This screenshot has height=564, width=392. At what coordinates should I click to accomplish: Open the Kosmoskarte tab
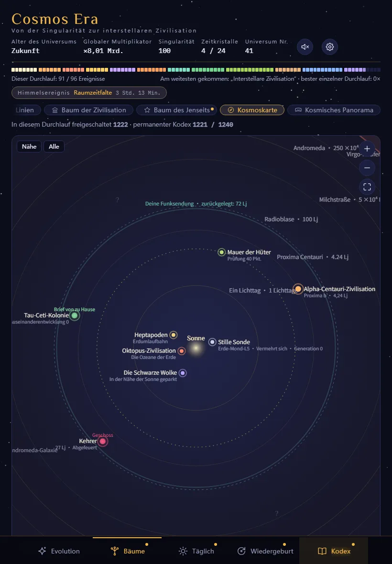click(x=252, y=110)
